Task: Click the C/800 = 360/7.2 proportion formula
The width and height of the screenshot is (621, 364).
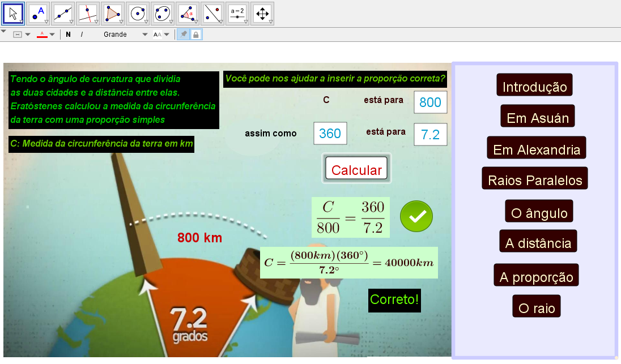Action: (351, 217)
